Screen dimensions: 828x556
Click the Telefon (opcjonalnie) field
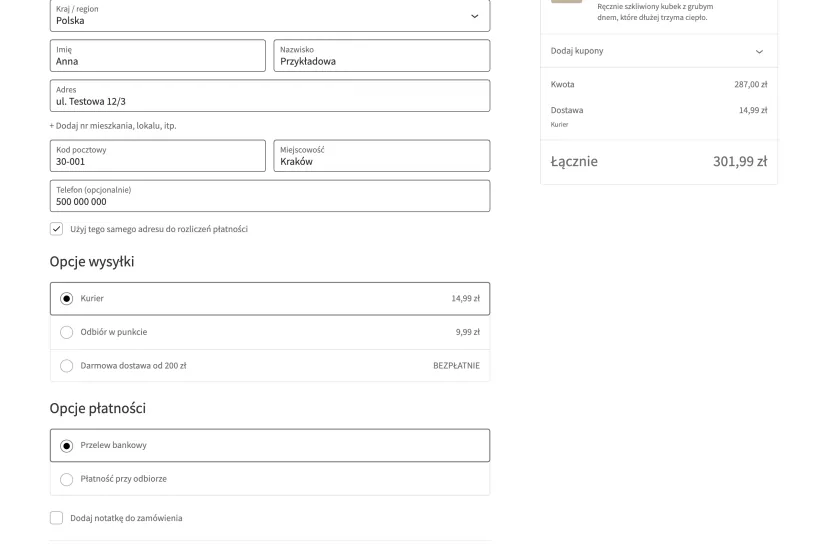[x=270, y=196]
